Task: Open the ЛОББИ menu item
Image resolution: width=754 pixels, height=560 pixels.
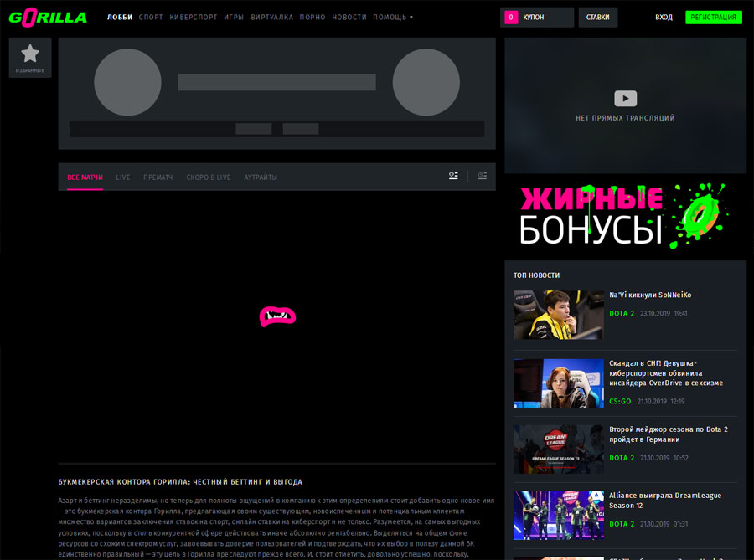Action: point(120,18)
